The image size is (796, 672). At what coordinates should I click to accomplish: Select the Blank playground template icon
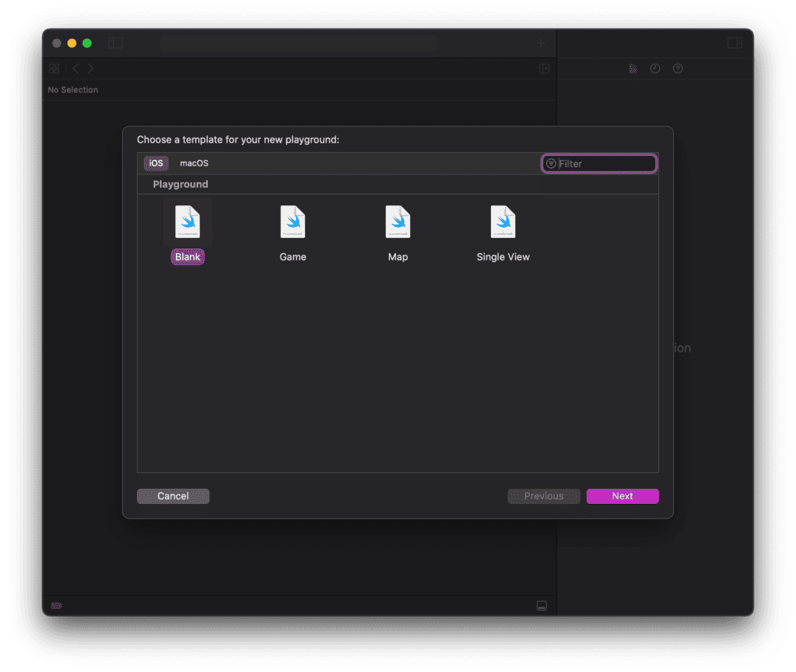(x=187, y=221)
